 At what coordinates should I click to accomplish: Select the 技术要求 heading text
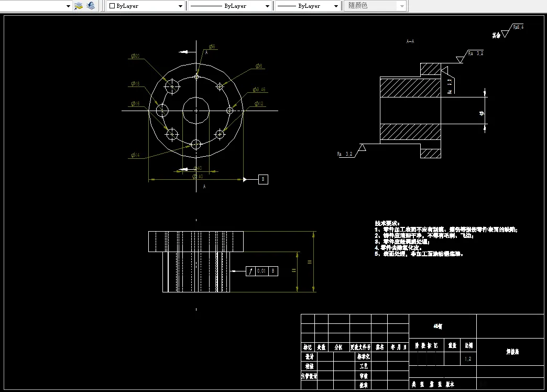[x=387, y=223]
